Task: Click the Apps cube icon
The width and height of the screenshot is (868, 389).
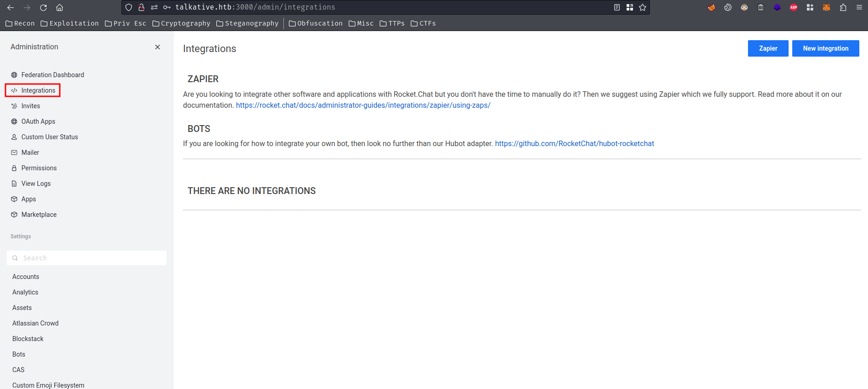Action: click(x=14, y=199)
